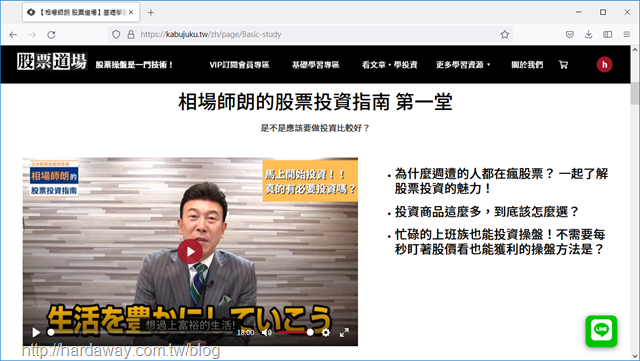Open 基礎學習專區 menu item
The height and width of the screenshot is (361, 640).
coord(316,65)
